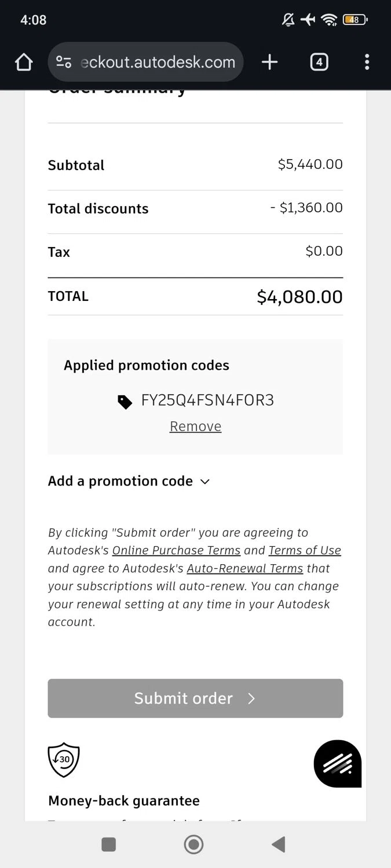Open the tab switcher showing 4 tabs
The height and width of the screenshot is (868, 391).
point(319,62)
